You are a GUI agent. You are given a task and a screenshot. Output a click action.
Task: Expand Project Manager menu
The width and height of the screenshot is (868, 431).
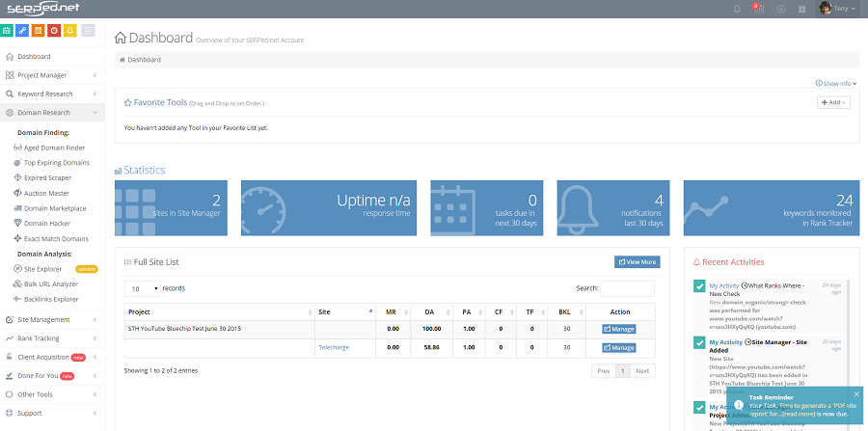pyautogui.click(x=52, y=75)
